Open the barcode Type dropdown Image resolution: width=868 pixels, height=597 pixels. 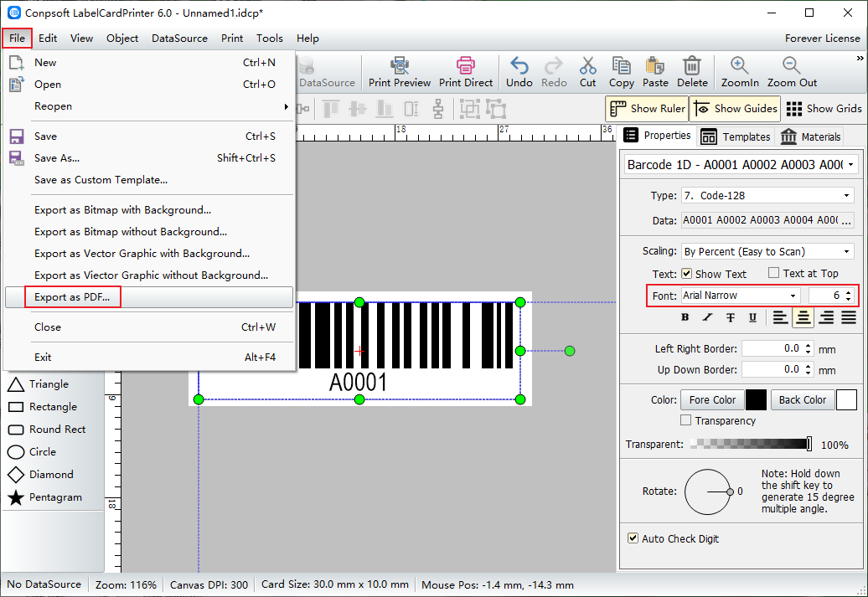846,195
